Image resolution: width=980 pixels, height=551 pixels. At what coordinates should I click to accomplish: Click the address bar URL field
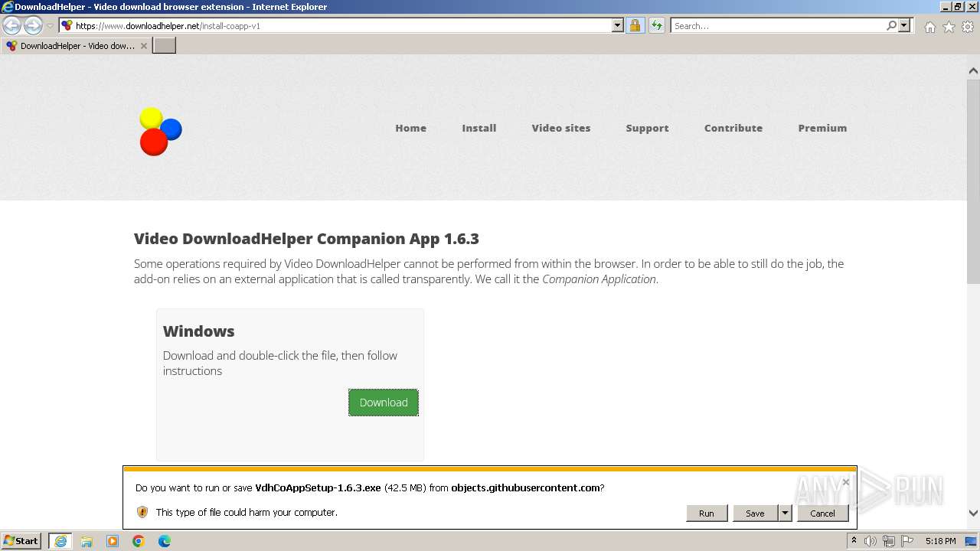(x=335, y=25)
